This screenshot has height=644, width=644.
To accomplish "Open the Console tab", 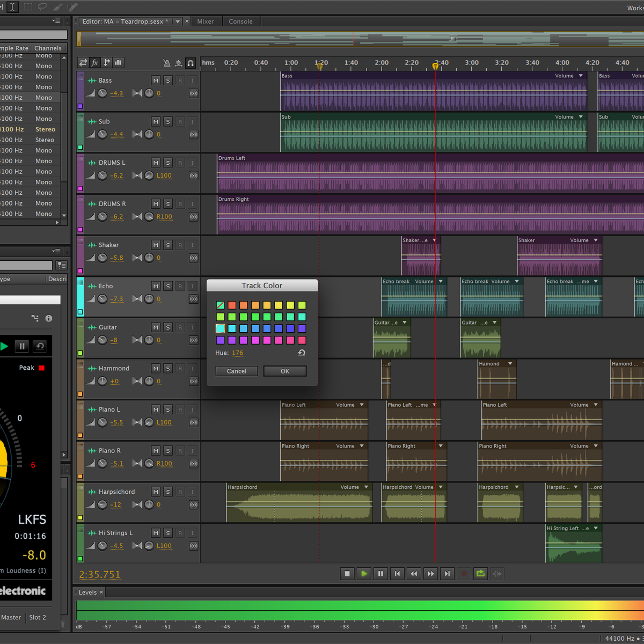I will point(240,21).
